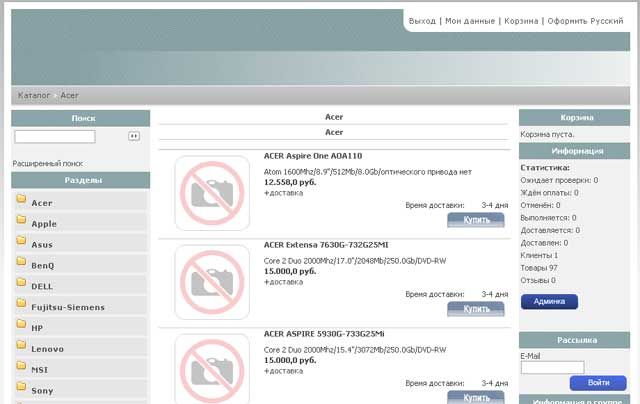
Task: Click the folder icon next to Lenovo
Action: (21, 345)
